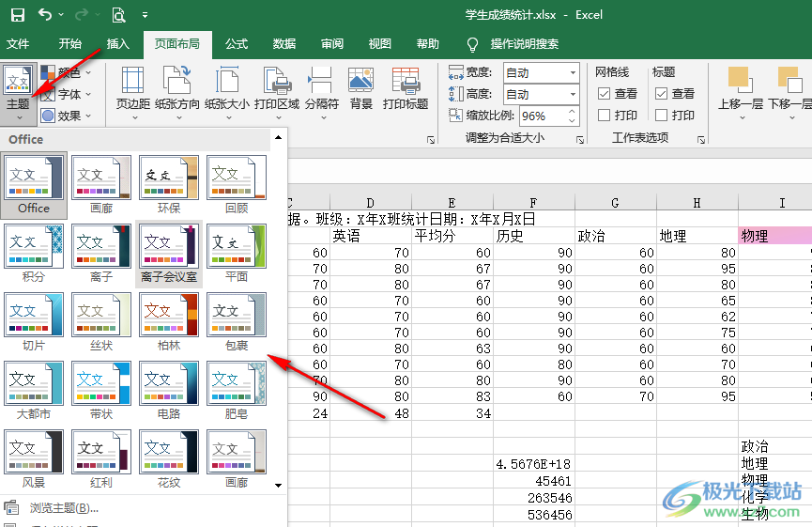Toggle the headings View (查看) checkbox
Viewport: 812px width, 527px height.
(x=662, y=94)
